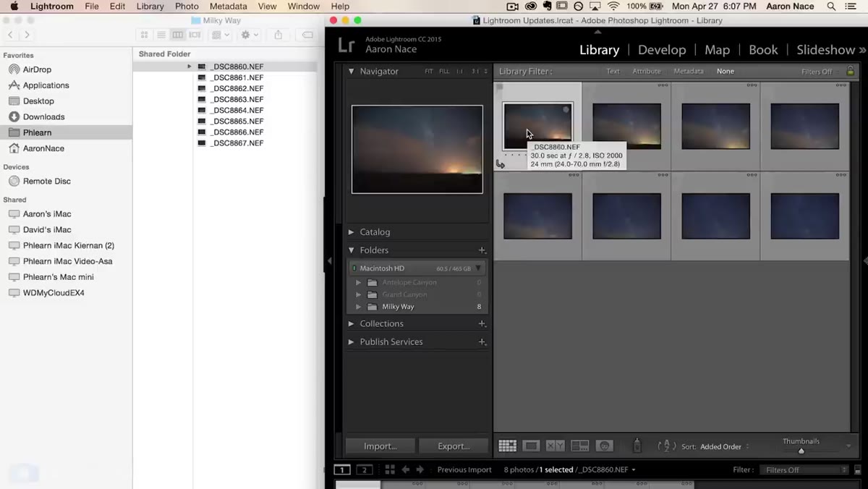Collapse the Navigator panel
The image size is (868, 489).
tap(352, 72)
